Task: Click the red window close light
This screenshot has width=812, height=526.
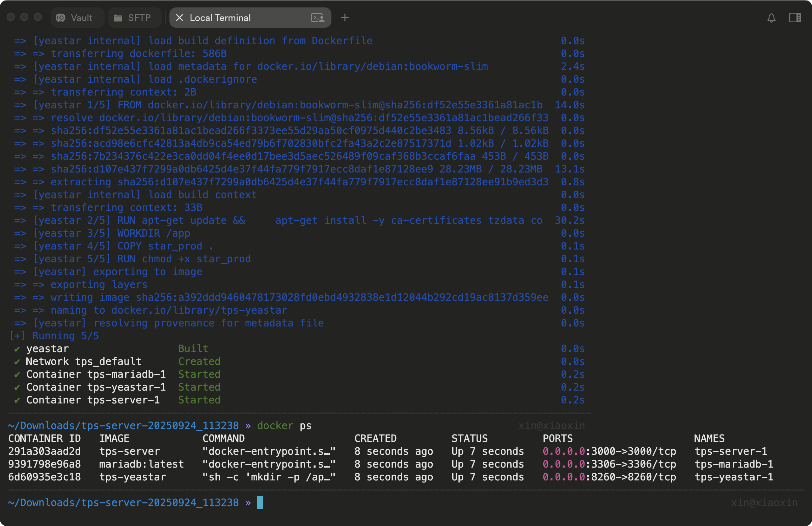Action: pos(11,17)
